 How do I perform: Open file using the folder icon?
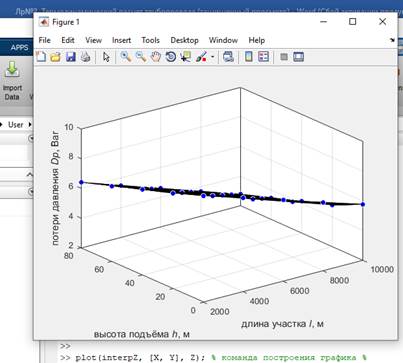pyautogui.click(x=56, y=57)
